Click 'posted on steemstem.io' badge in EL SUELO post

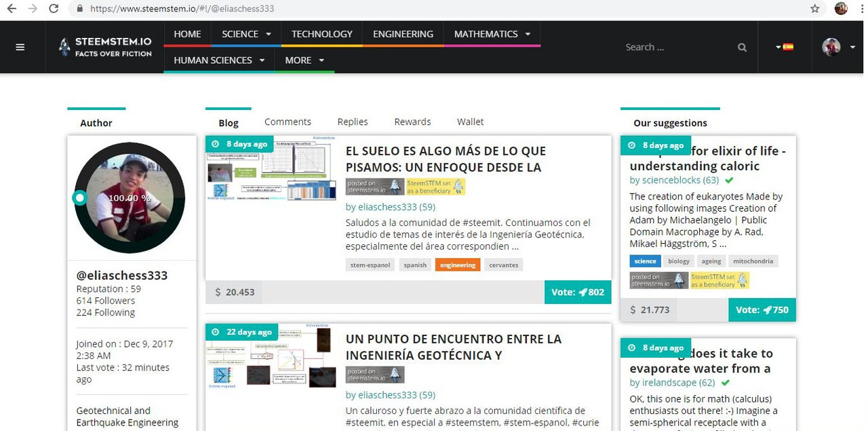point(375,187)
